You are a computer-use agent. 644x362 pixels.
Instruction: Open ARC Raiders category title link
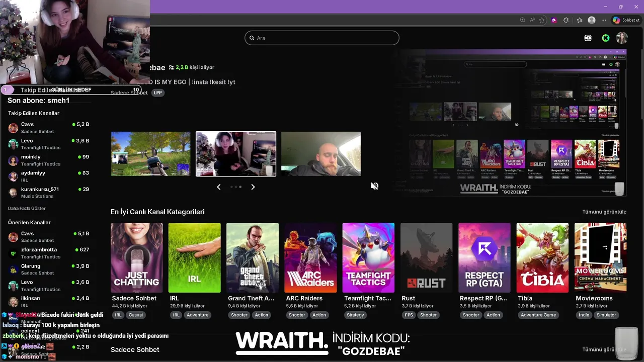[x=304, y=299]
